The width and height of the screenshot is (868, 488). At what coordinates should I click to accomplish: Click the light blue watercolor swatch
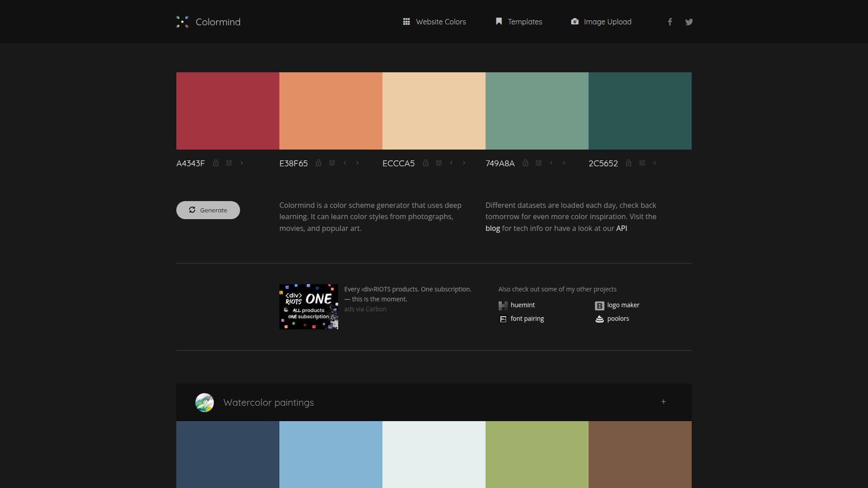331,455
